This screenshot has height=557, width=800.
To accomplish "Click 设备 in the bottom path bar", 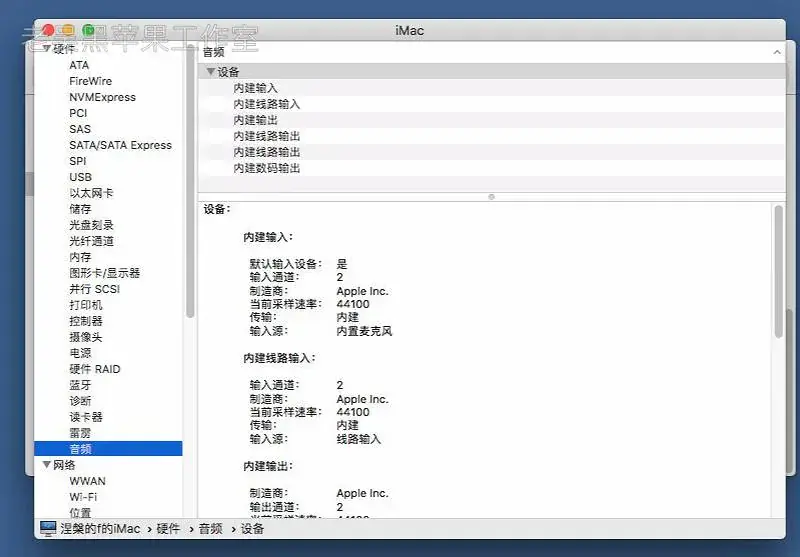I will [x=252, y=528].
